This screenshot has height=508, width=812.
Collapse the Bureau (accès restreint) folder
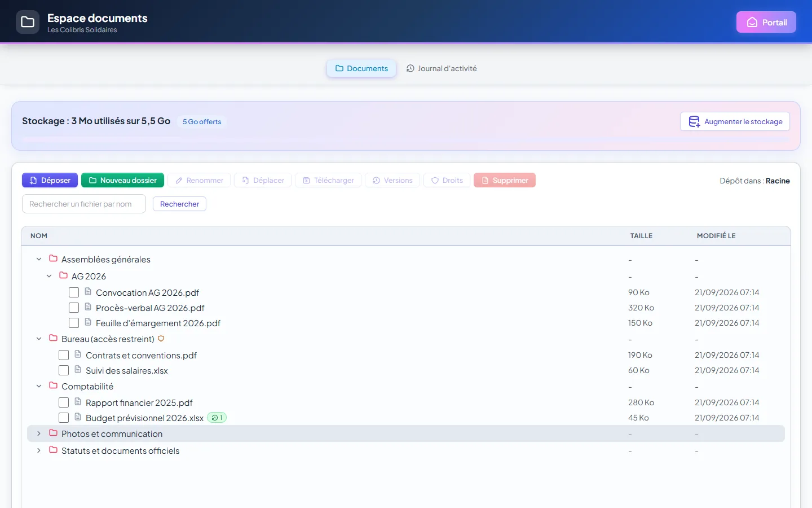(39, 339)
